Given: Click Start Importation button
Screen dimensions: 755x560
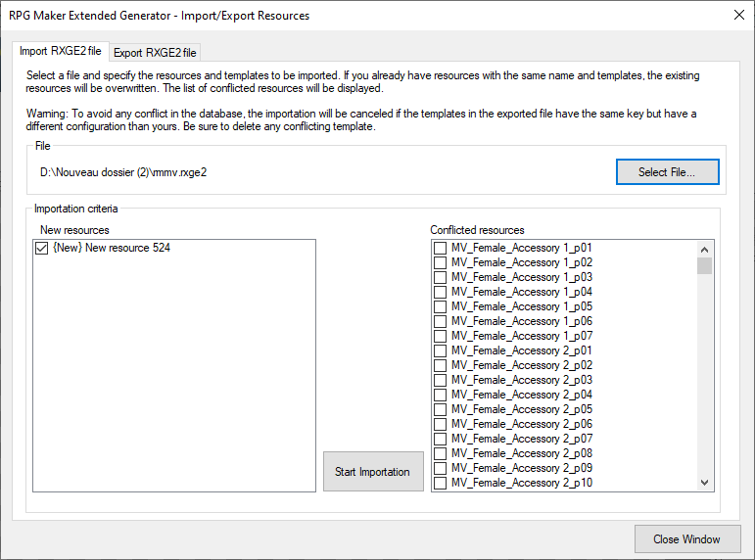Looking at the screenshot, I should pos(373,472).
